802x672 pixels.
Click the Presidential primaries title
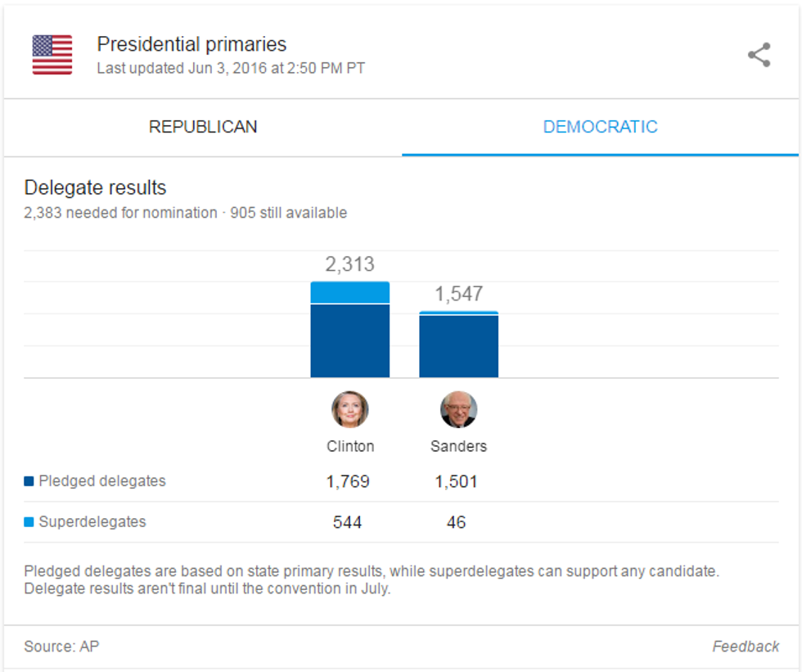[191, 44]
